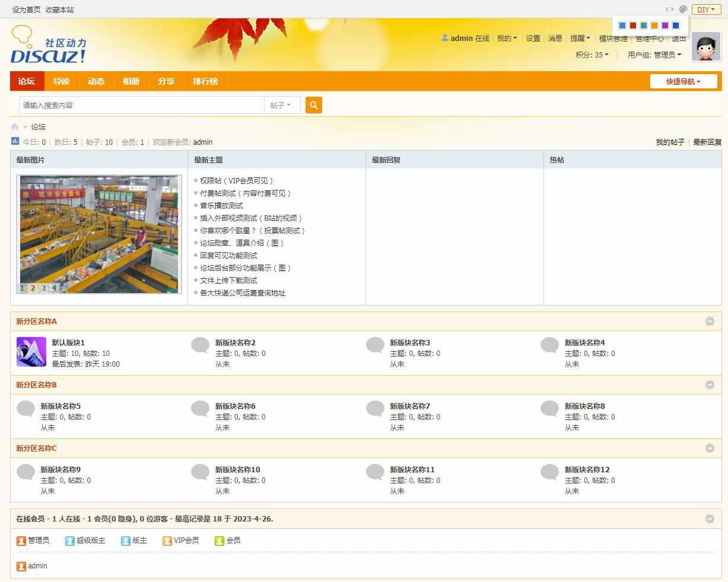Open the 帖子 search type dropdown
Image resolution: width=728 pixels, height=582 pixels.
click(281, 105)
